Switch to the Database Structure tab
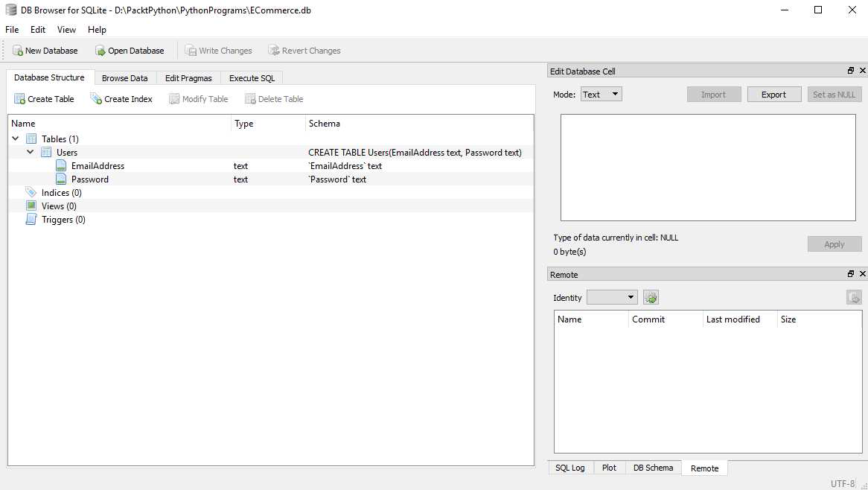 pyautogui.click(x=49, y=77)
